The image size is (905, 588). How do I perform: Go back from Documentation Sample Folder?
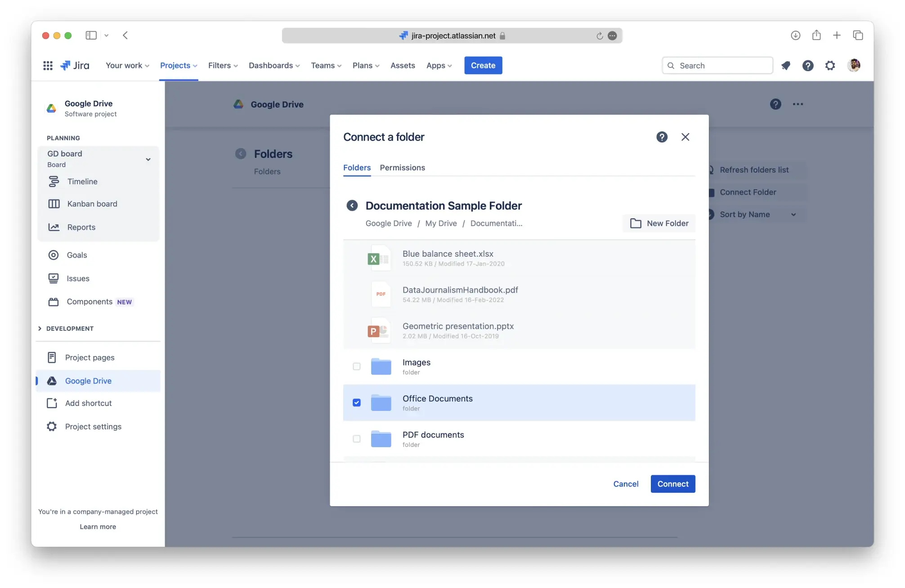352,205
